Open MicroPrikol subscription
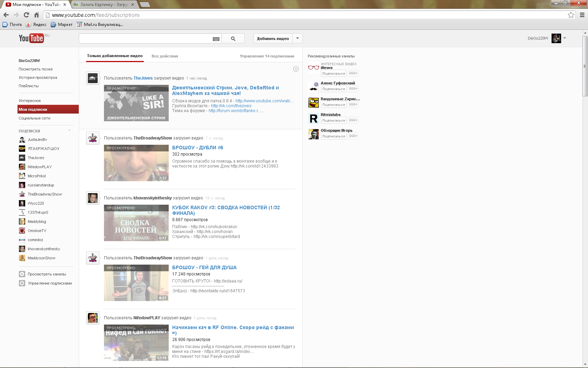Screen dimensions: 588x368 click(36, 176)
